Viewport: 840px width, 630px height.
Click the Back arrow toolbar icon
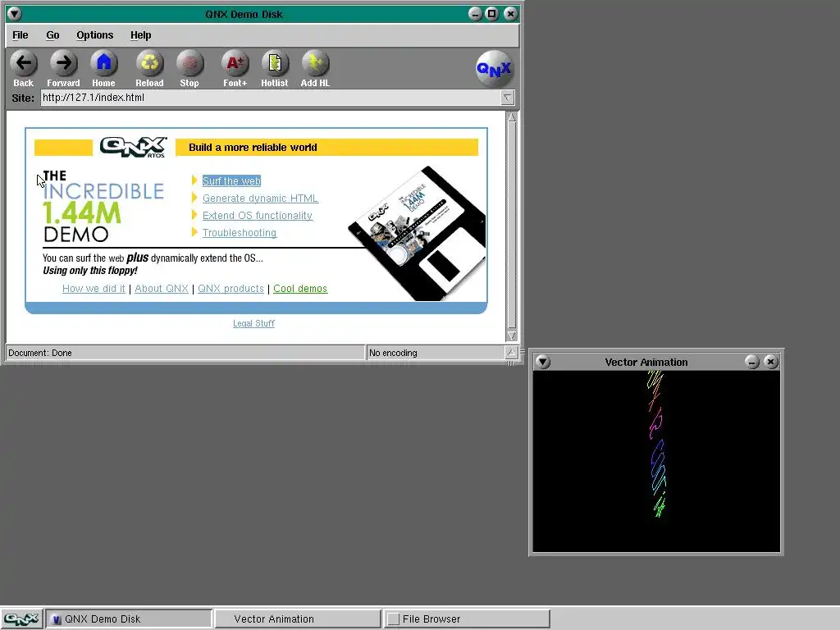click(24, 64)
